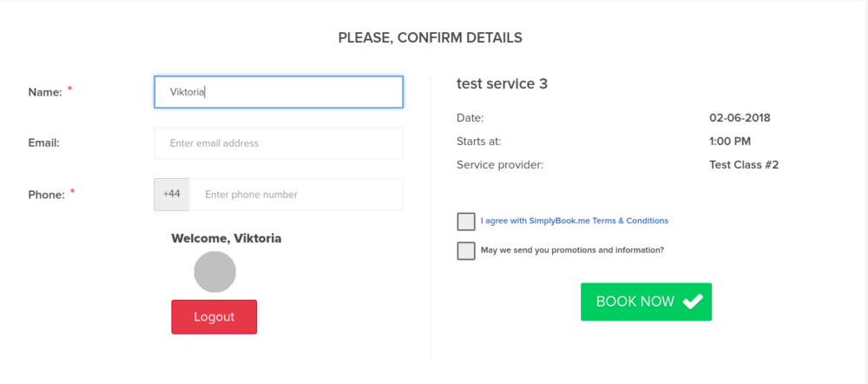This screenshot has height=384, width=868.
Task: Click the date value 02-06-2018
Action: pyautogui.click(x=740, y=118)
